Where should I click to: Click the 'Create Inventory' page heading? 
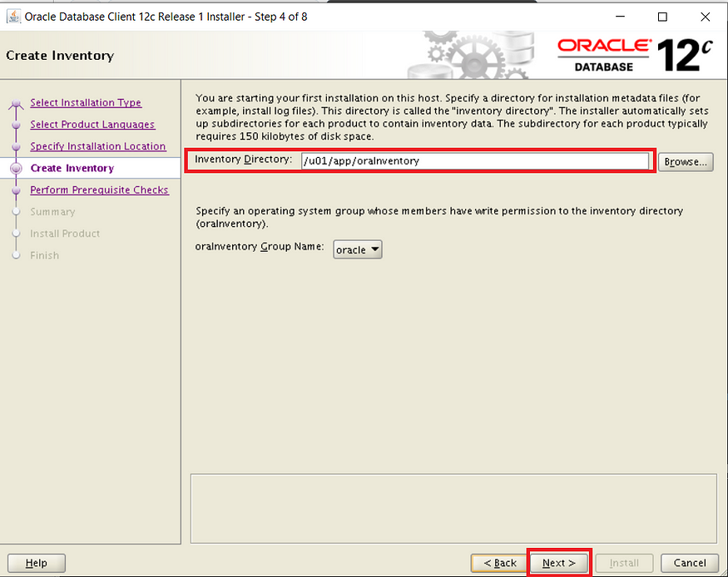(60, 55)
